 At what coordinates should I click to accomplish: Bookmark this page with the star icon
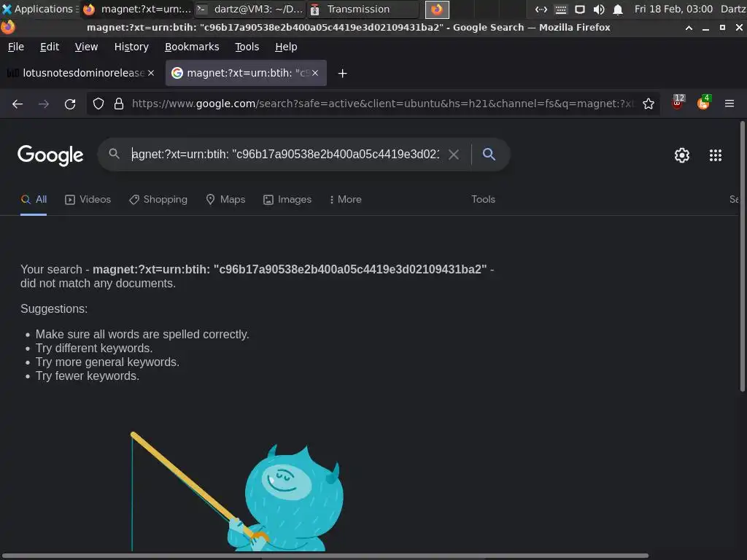tap(649, 104)
